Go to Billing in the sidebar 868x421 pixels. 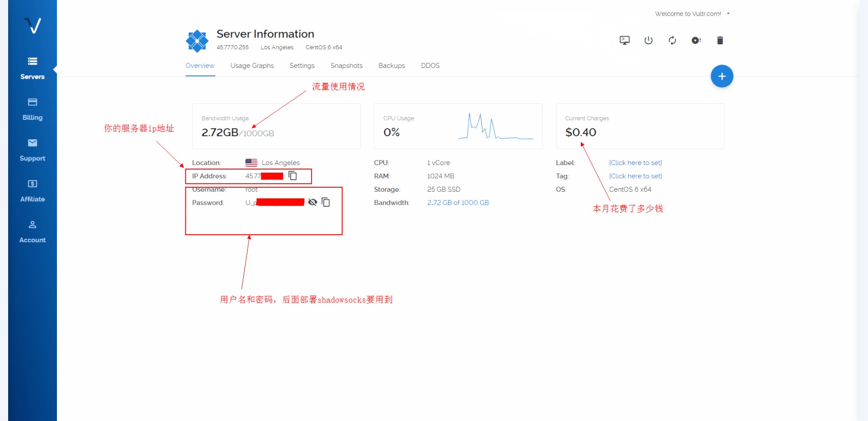point(33,109)
